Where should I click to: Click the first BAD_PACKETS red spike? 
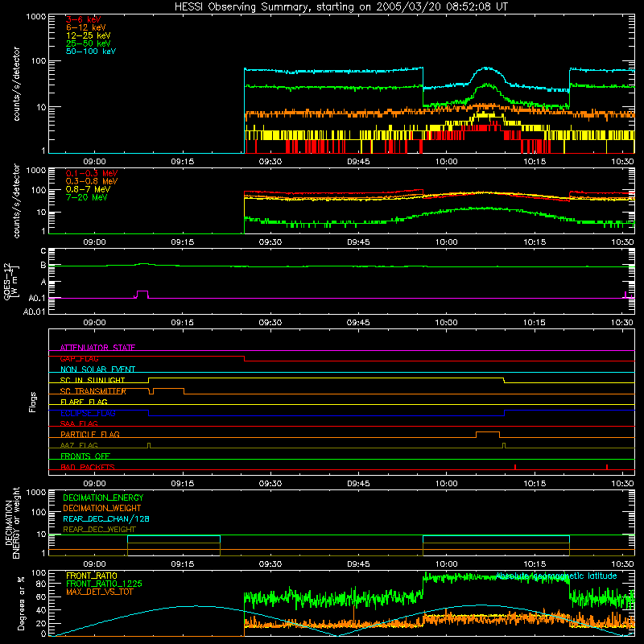point(515,467)
